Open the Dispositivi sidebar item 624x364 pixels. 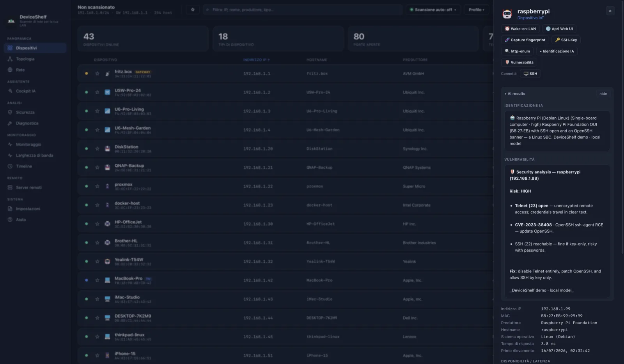(35, 48)
